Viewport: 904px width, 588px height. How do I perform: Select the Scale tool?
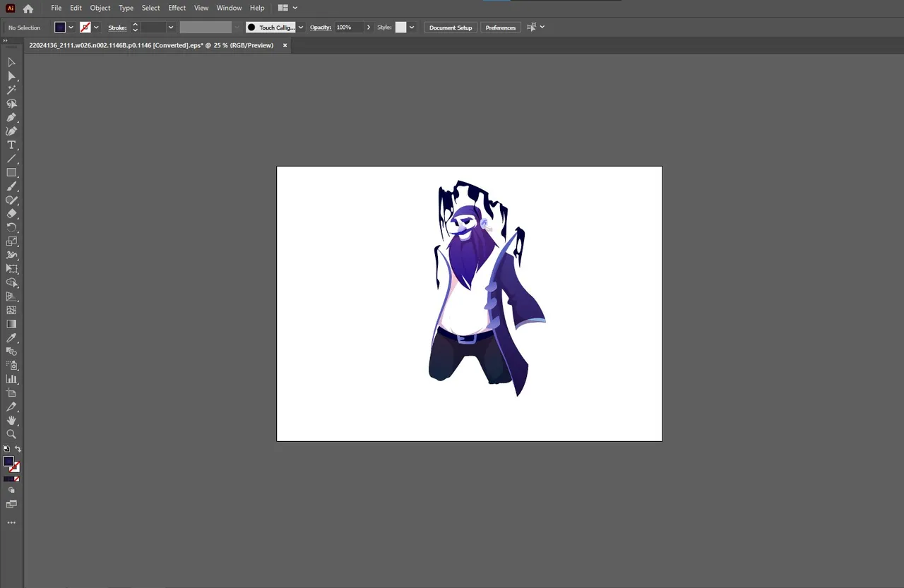(11, 241)
